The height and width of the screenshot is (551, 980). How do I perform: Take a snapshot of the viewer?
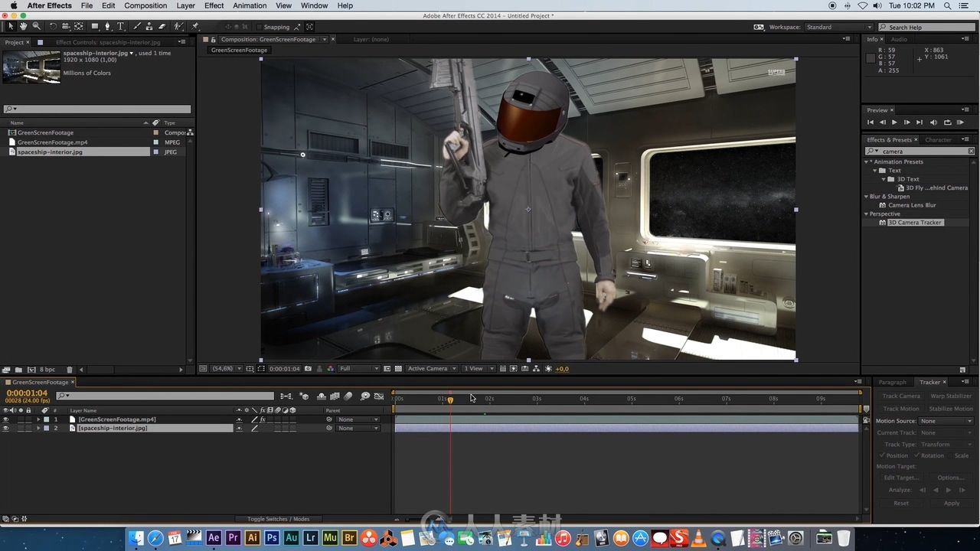point(308,368)
